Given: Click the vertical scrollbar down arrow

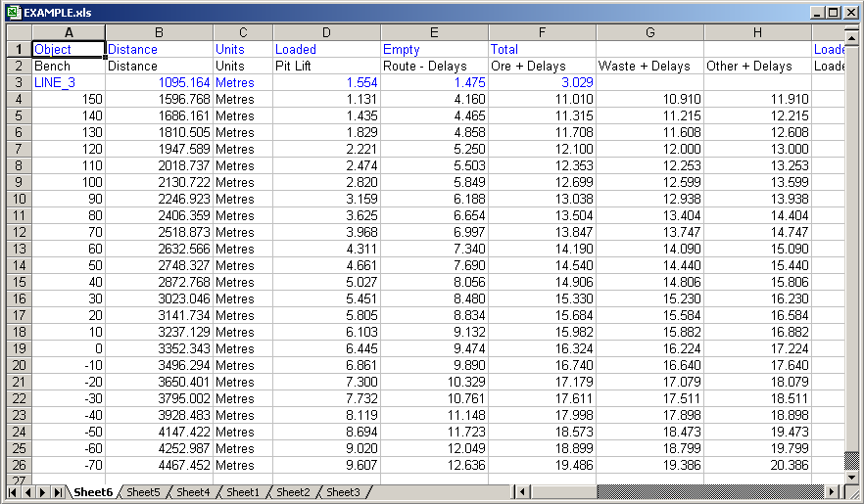Looking at the screenshot, I should pyautogui.click(x=851, y=477).
